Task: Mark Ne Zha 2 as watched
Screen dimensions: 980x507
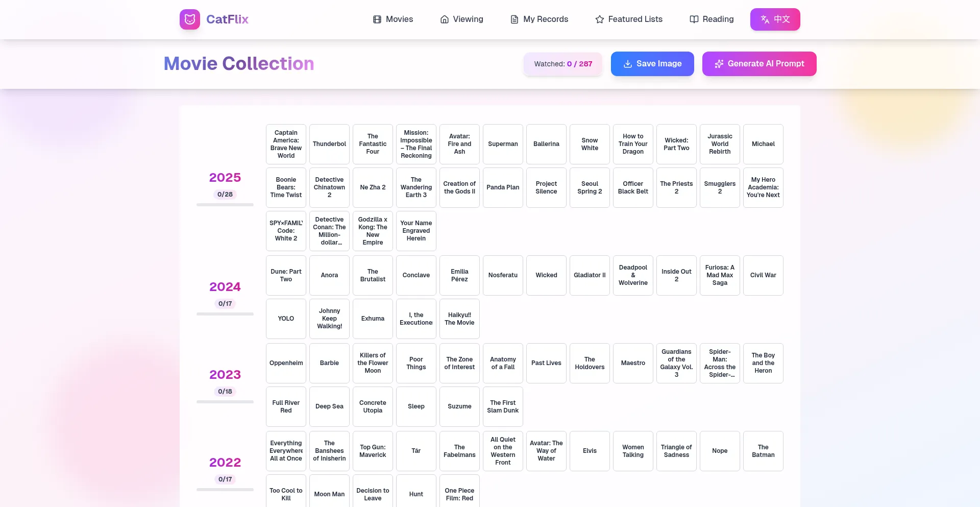Action: [373, 188]
